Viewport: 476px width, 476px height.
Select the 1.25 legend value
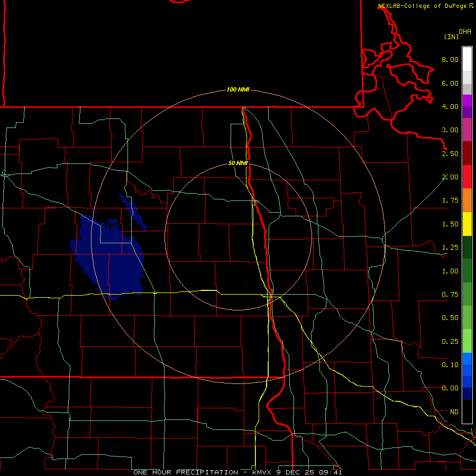point(450,248)
